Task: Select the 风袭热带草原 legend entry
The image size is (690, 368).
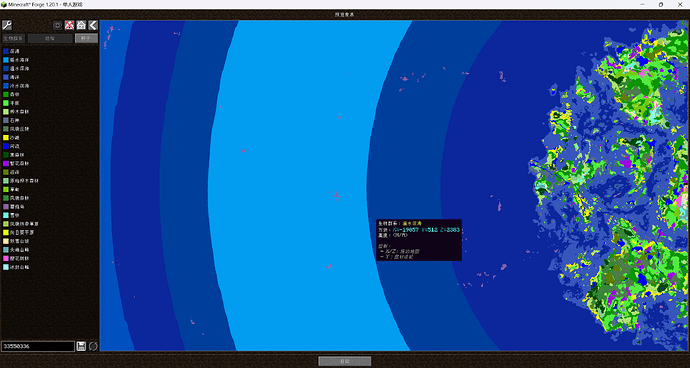Action: click(x=20, y=224)
